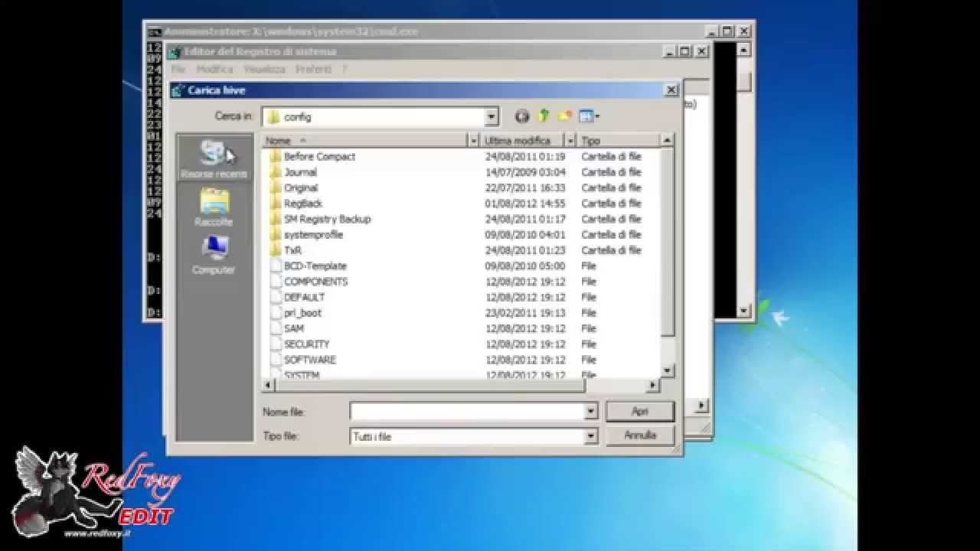Go back to the last visited folder icon
980x551 pixels.
(522, 116)
